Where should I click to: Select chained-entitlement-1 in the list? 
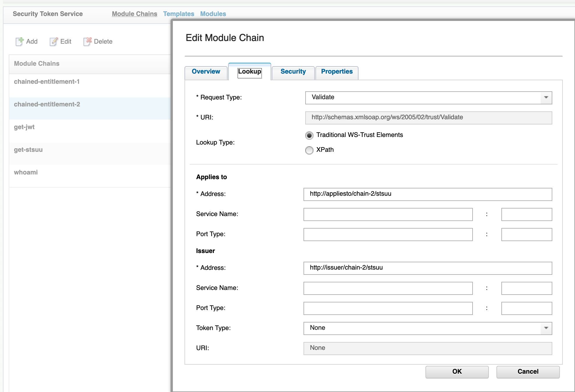[x=47, y=82]
